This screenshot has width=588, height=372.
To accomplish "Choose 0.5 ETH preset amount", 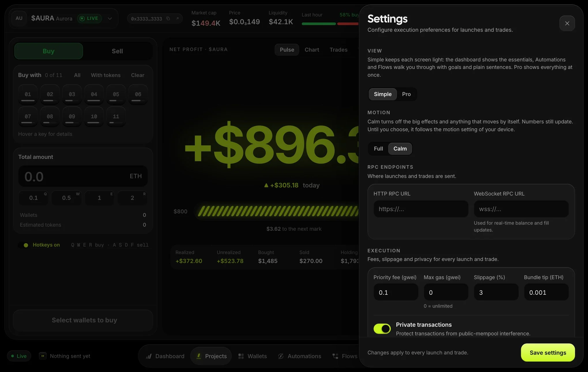I will 66,198.
